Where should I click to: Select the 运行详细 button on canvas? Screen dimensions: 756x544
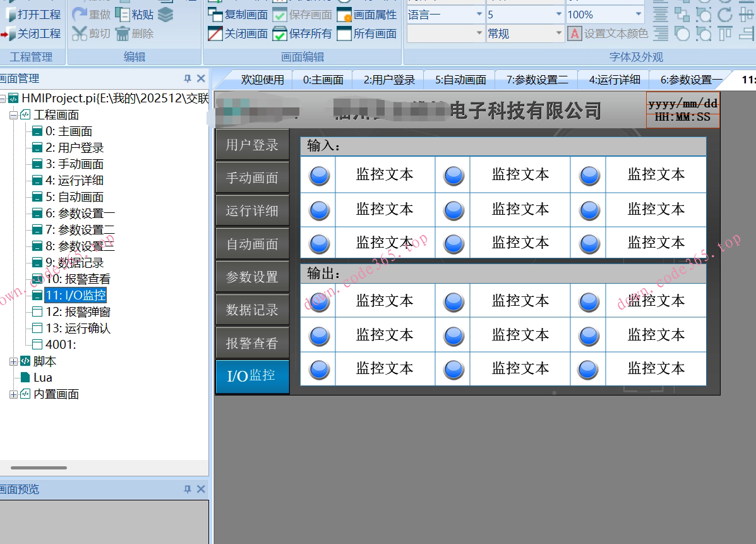[252, 210]
